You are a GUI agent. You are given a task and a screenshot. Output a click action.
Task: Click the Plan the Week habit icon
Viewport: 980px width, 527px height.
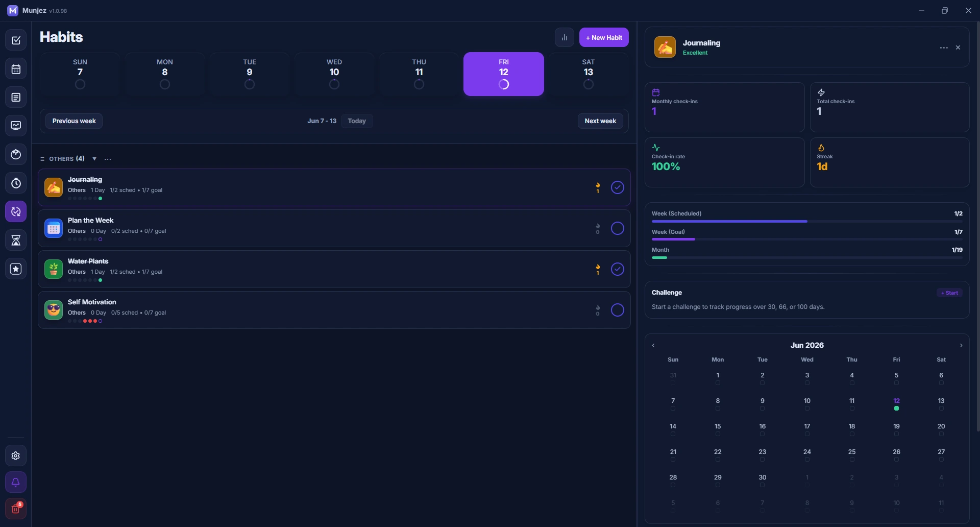tap(54, 228)
